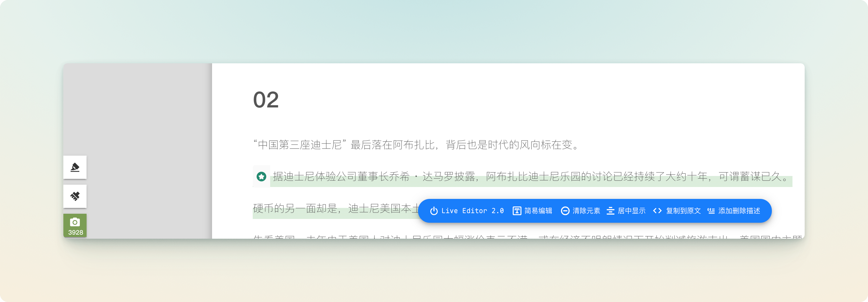Click the paragraph starting “中国第三座迪士尼”
This screenshot has height=302, width=868.
click(x=416, y=145)
